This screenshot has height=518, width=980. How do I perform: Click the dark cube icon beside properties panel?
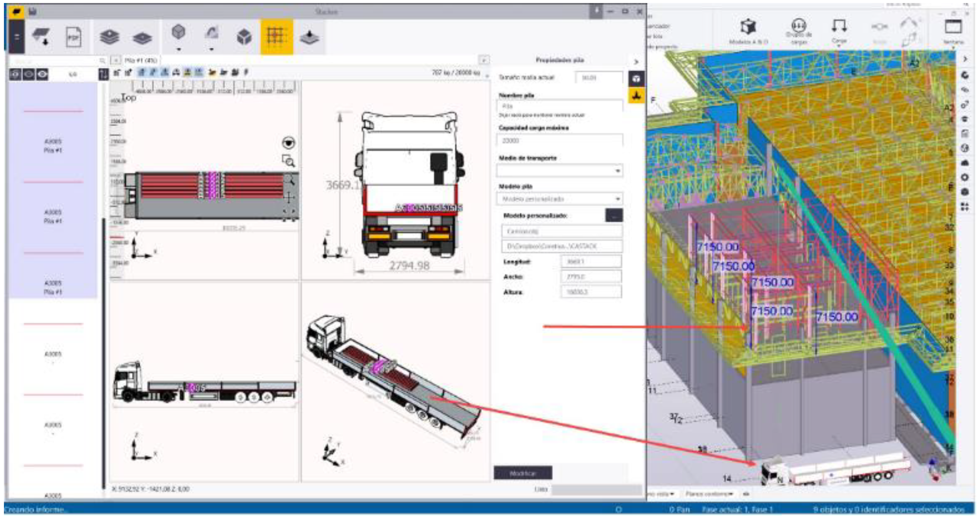click(636, 79)
